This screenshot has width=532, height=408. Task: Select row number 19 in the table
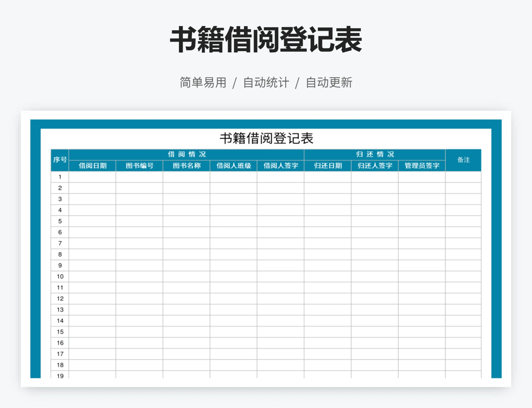pos(59,376)
